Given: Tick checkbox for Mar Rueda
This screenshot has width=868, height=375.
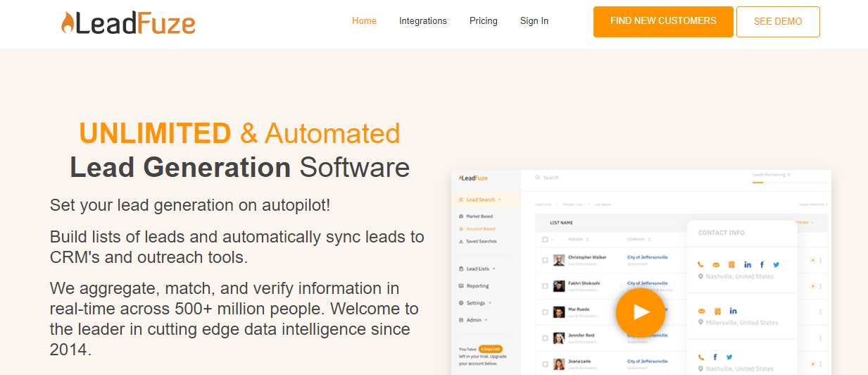Looking at the screenshot, I should tap(545, 312).
